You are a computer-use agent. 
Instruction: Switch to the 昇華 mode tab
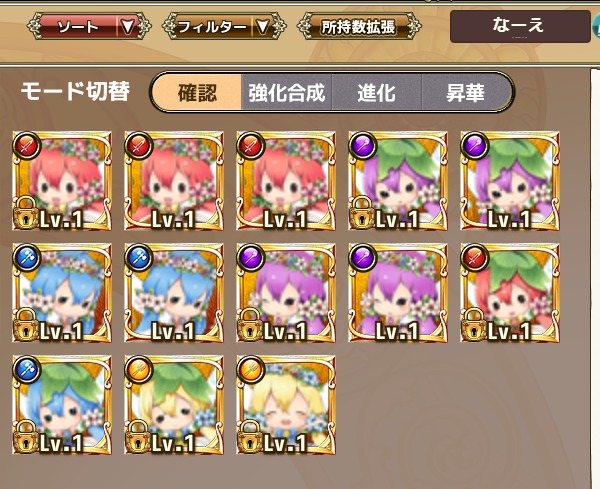tap(466, 92)
